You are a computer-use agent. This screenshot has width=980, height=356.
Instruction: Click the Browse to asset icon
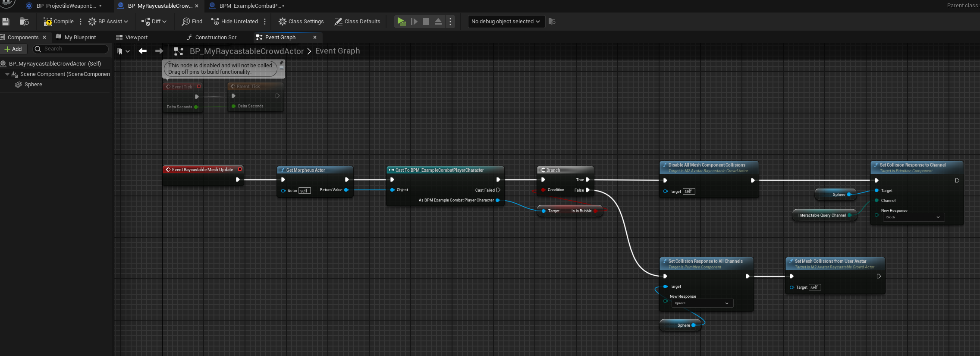pos(25,22)
